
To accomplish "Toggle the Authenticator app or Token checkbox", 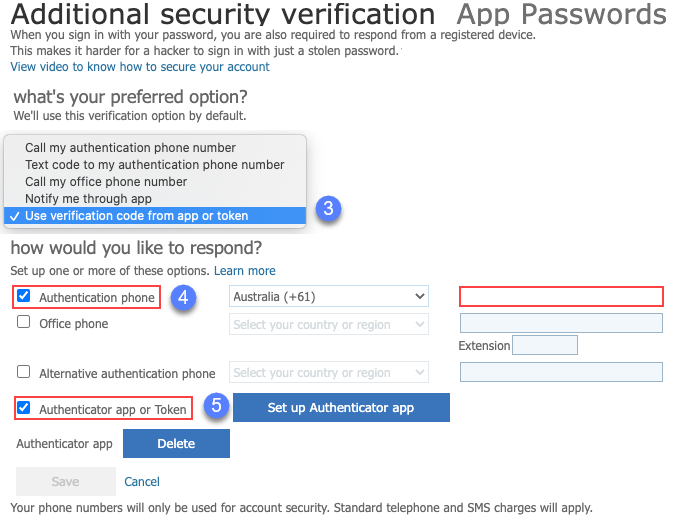I will (x=24, y=408).
